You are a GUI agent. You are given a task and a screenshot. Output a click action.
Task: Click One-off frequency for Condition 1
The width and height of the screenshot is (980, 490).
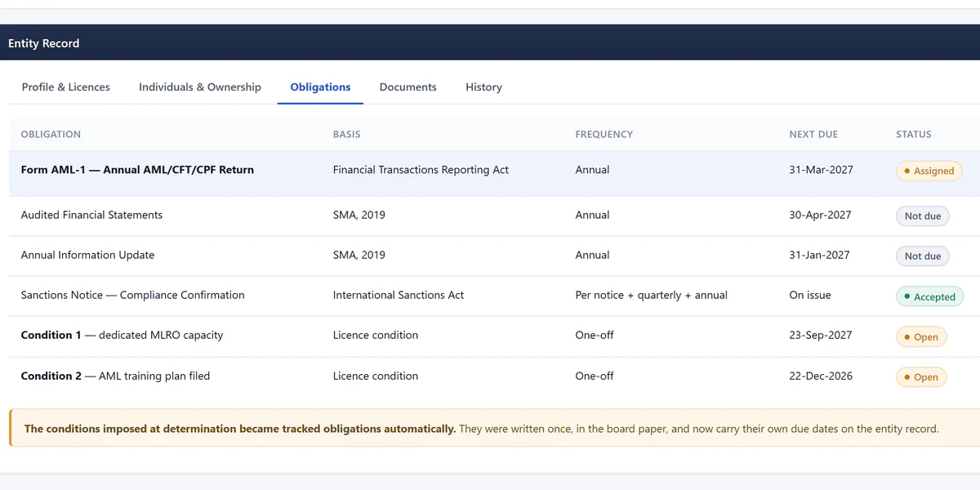[x=595, y=335]
